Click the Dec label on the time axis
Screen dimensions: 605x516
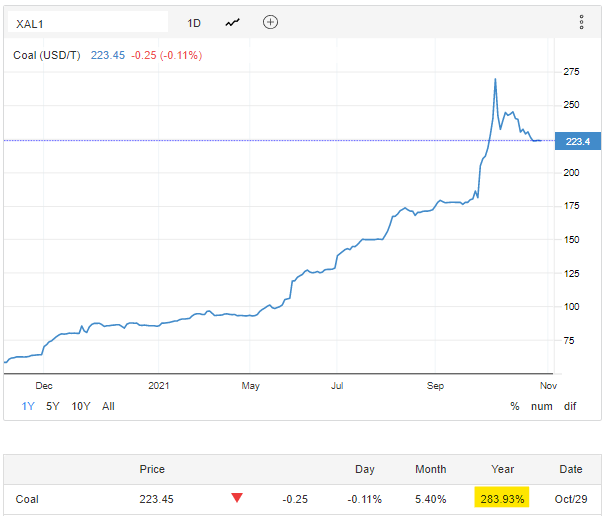click(44, 386)
